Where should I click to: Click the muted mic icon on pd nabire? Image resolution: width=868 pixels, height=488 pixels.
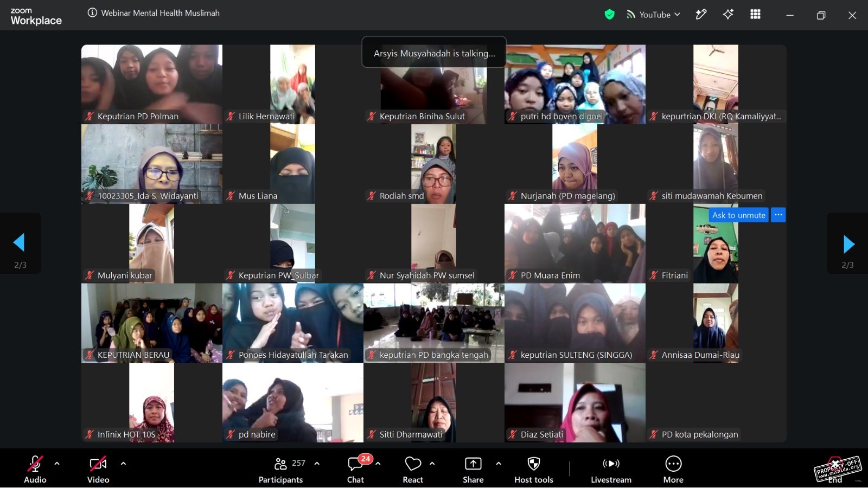[231, 435]
